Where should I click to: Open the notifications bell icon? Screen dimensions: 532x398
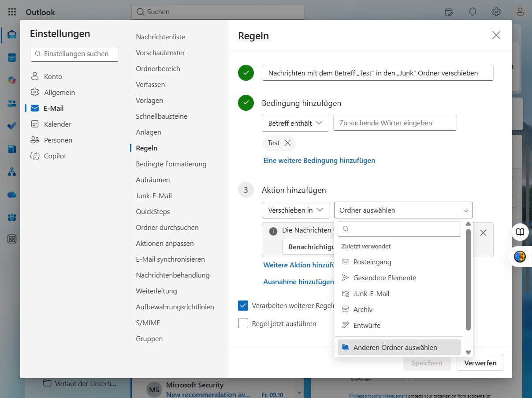(x=473, y=12)
